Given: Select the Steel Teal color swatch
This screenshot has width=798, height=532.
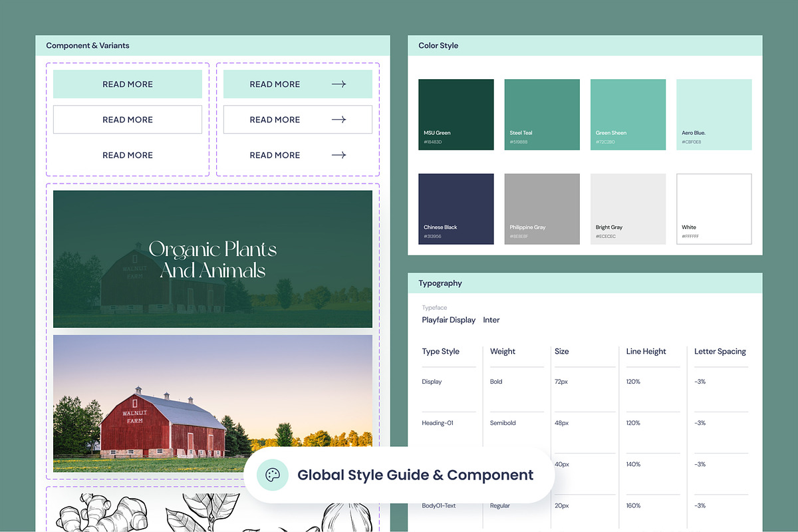Looking at the screenshot, I should (542, 114).
